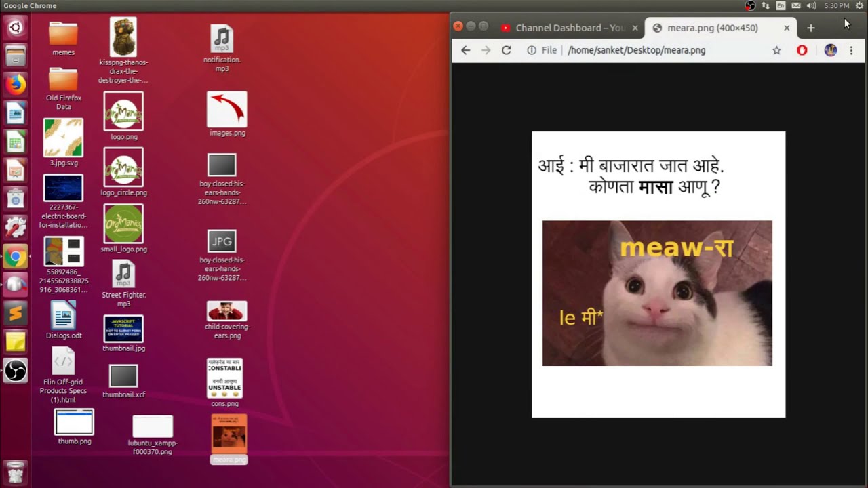Select the notification.mp3 file
Image resolution: width=868 pixels, height=488 pixels.
[222, 49]
